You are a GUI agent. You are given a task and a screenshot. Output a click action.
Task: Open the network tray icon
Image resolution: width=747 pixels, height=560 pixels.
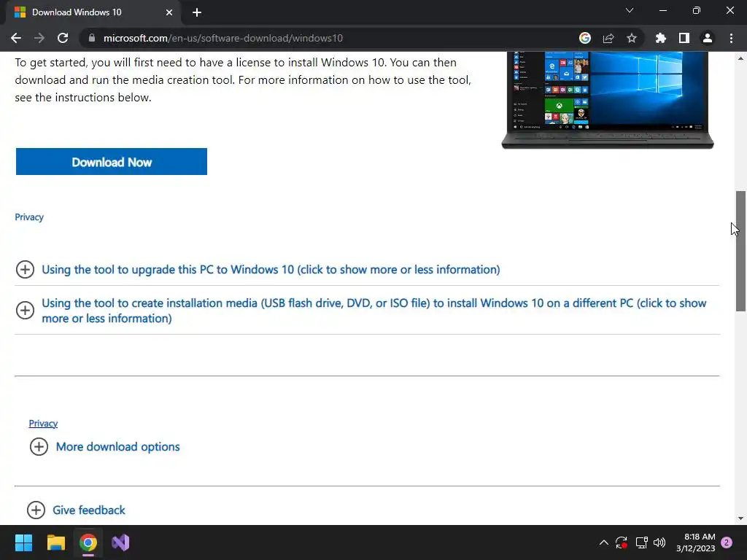coord(641,542)
